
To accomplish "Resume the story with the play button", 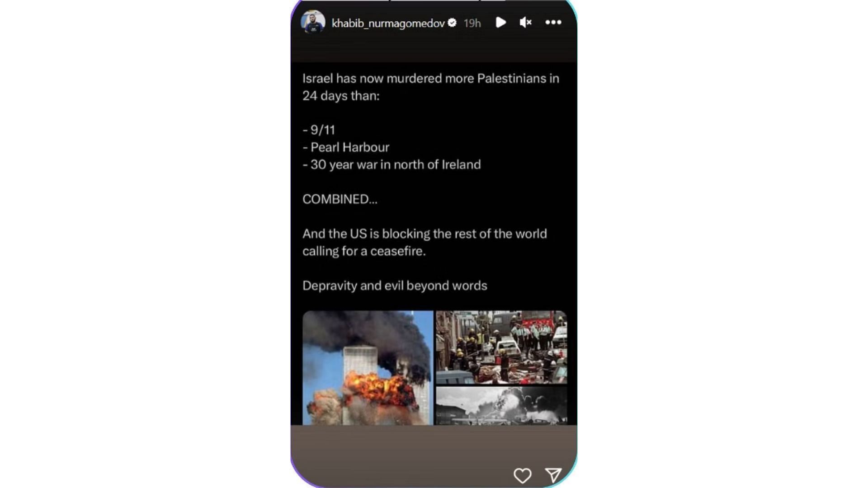I will (500, 23).
